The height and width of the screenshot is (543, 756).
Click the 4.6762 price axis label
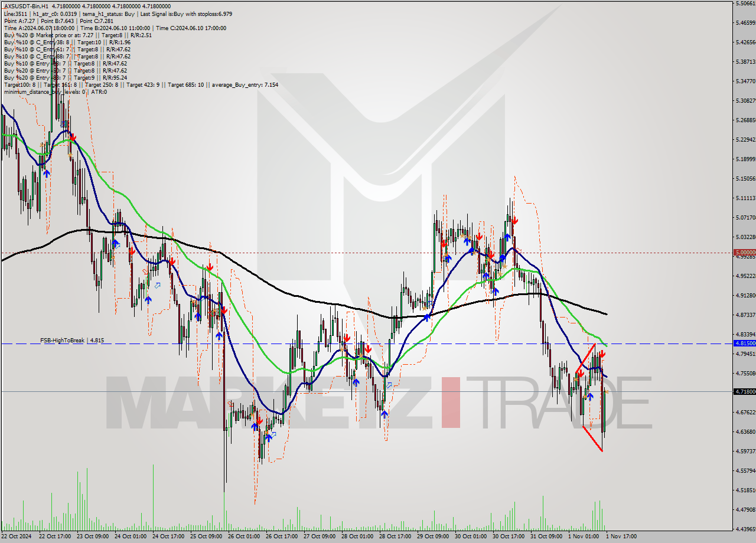pyautogui.click(x=745, y=412)
